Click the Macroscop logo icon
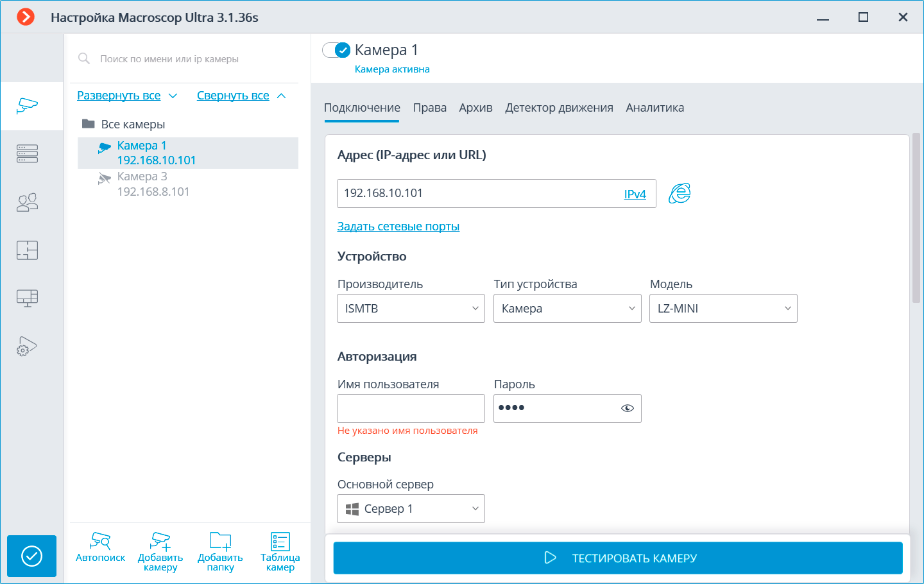Viewport: 924px width, 584px height. point(26,17)
